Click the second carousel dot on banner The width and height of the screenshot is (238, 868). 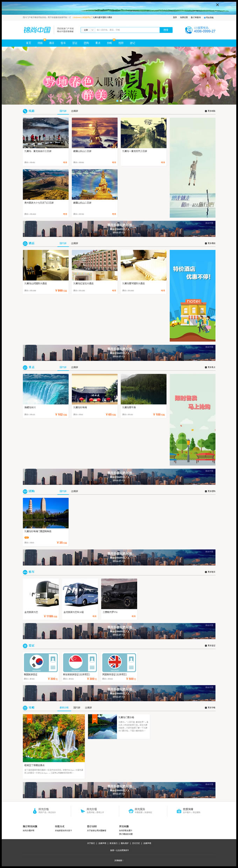coord(121,101)
